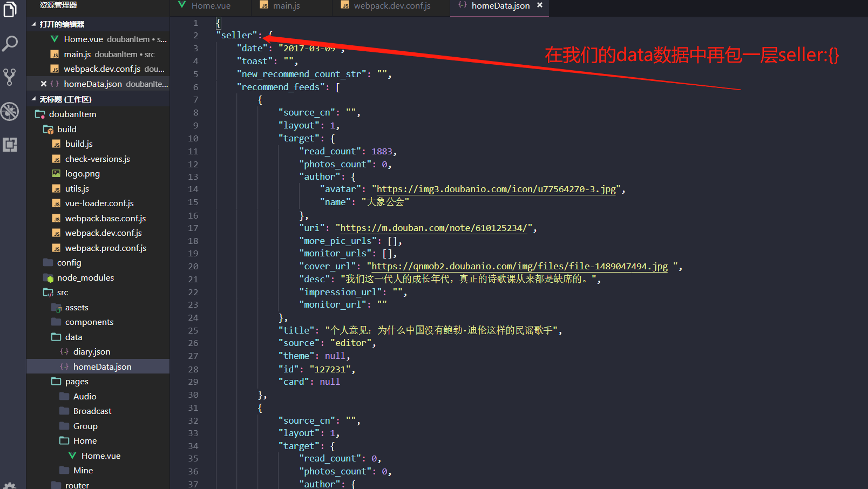Click the "card" key on line 29

click(x=294, y=382)
